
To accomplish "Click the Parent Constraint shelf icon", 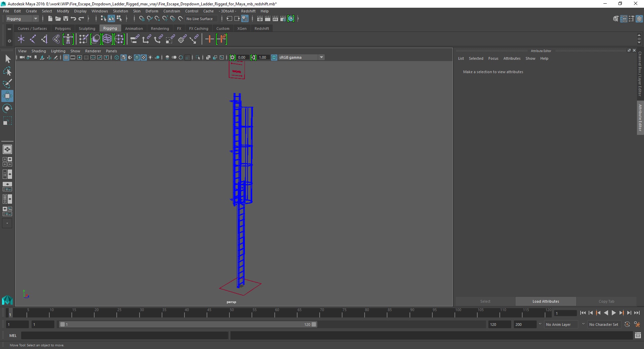I will tap(135, 39).
